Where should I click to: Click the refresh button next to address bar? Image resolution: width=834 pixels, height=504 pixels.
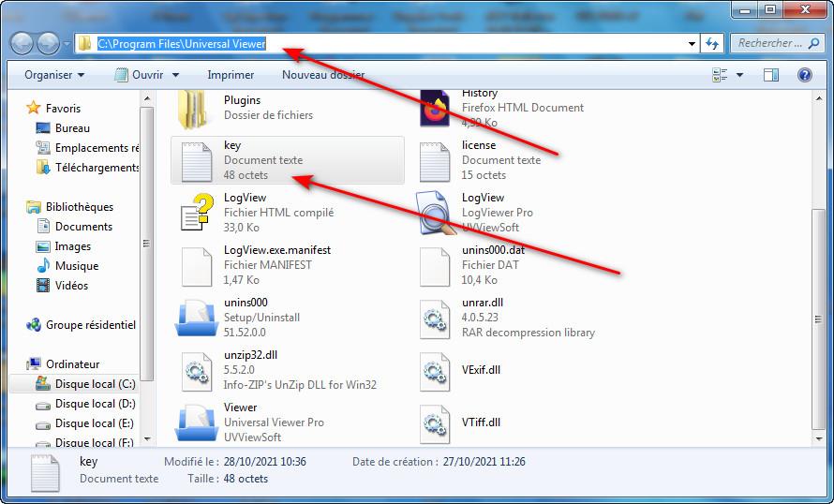[712, 44]
